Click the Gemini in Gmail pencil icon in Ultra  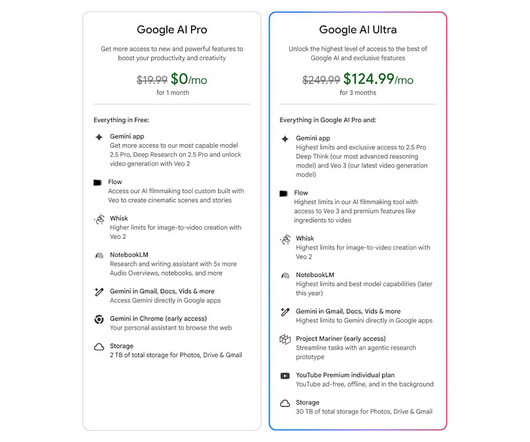coord(285,312)
